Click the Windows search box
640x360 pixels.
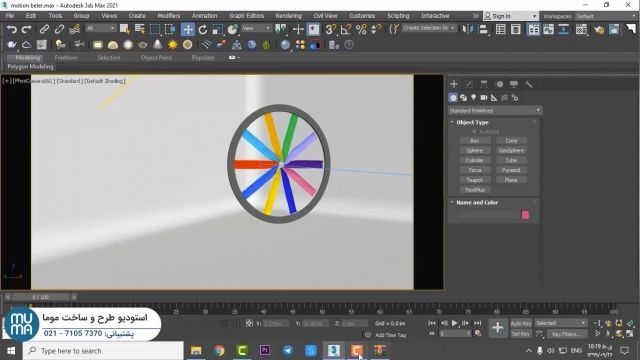pyautogui.click(x=103, y=351)
